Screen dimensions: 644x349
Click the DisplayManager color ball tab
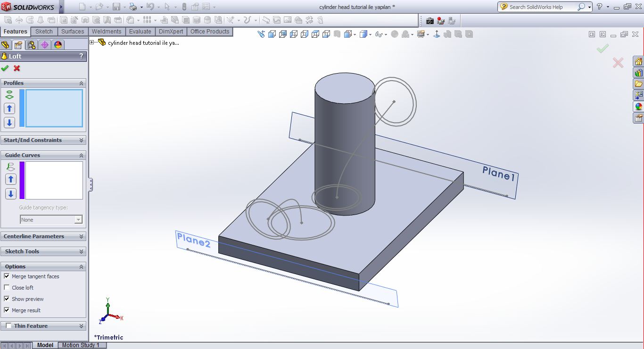pos(58,45)
